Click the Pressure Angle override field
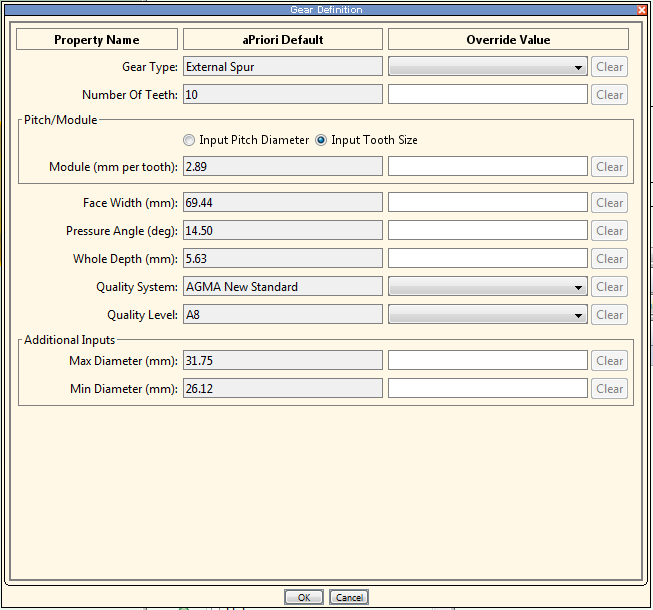 (487, 231)
